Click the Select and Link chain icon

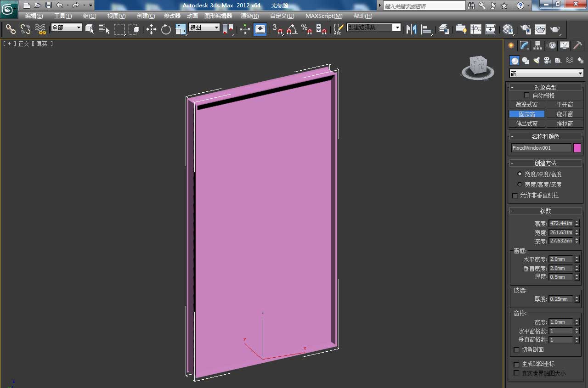(x=11, y=29)
